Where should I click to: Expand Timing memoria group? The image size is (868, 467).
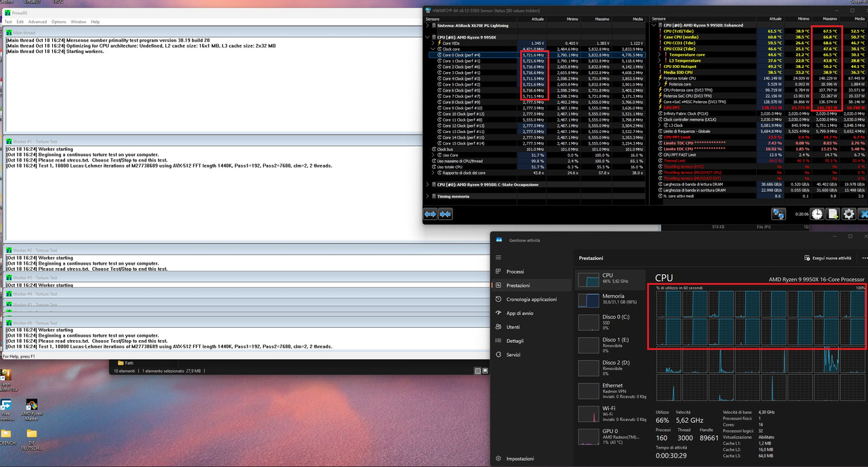(428, 196)
